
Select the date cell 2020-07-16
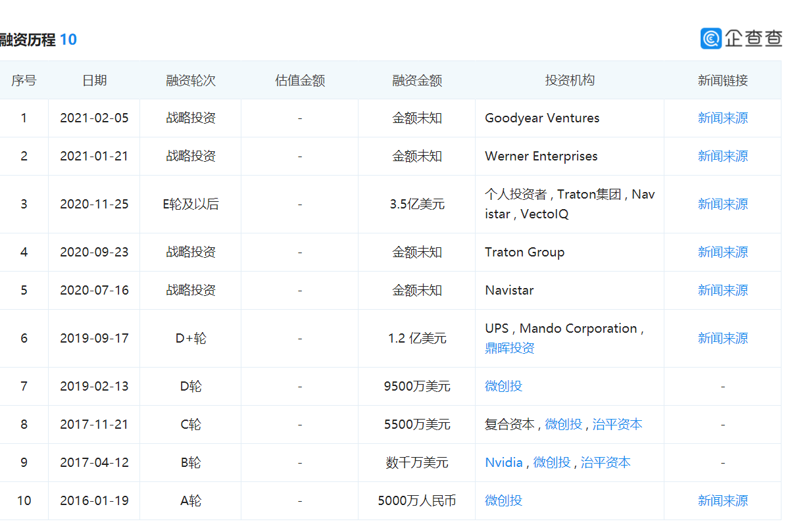(94, 291)
